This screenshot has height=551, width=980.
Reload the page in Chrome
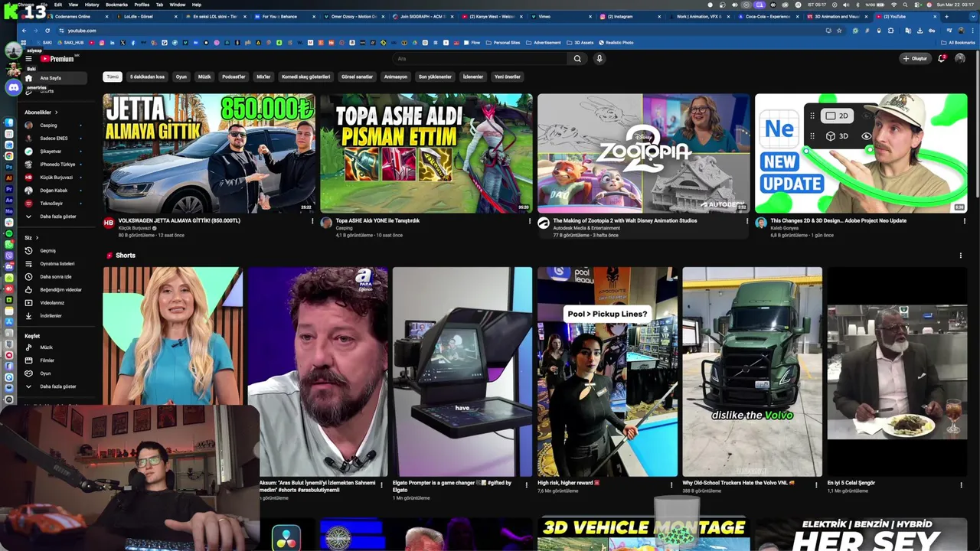click(x=48, y=31)
